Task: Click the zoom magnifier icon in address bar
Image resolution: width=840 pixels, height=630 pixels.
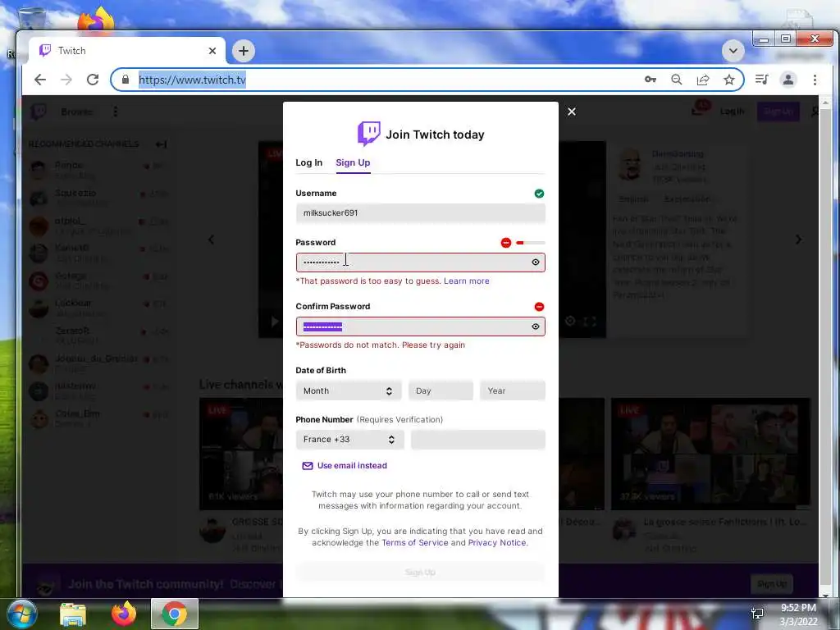Action: click(677, 80)
